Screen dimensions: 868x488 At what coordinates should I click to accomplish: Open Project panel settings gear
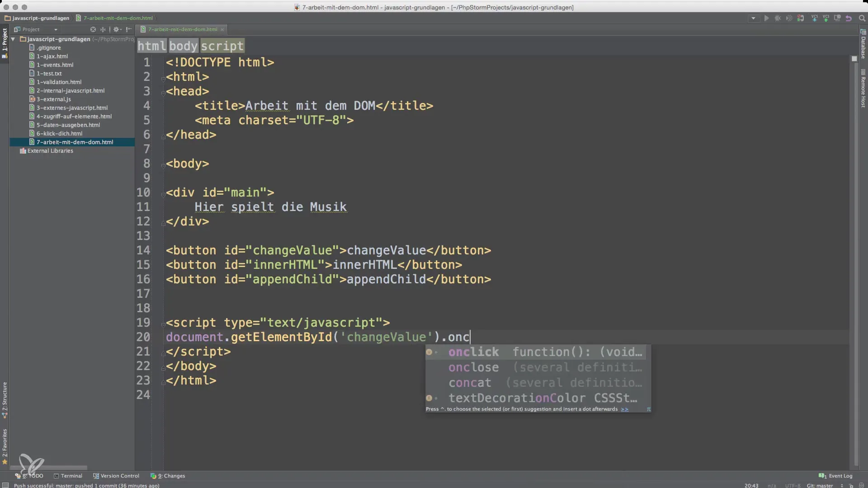point(117,29)
